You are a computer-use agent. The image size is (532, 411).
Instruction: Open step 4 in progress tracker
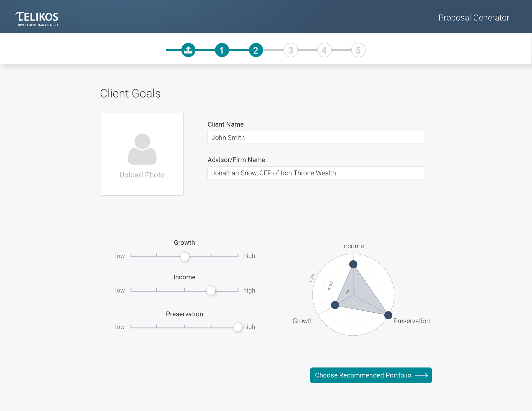click(x=324, y=50)
